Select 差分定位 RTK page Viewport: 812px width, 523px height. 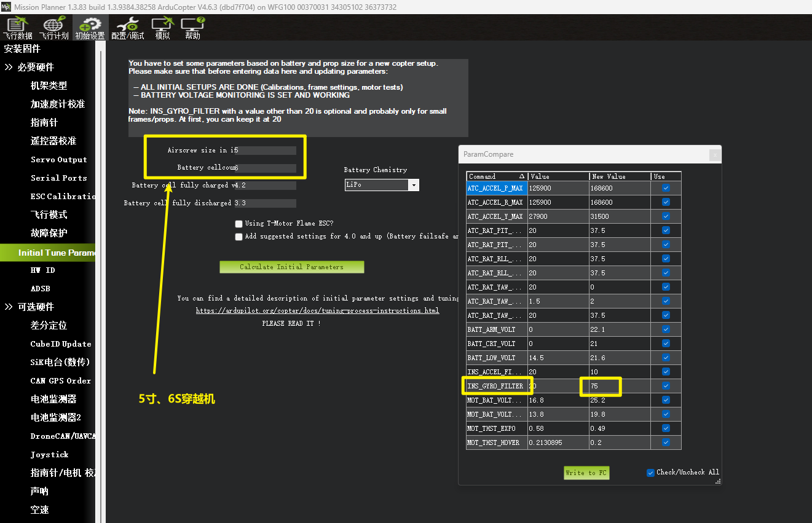point(49,325)
